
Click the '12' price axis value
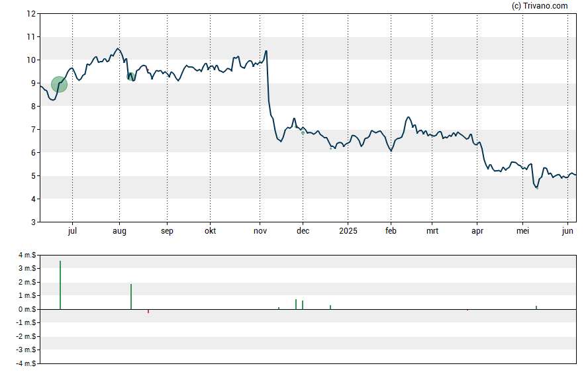click(x=31, y=14)
